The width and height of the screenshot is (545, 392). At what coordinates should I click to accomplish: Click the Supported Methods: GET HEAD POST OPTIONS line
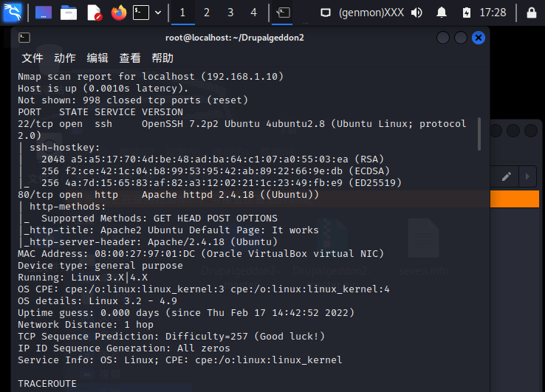(160, 219)
